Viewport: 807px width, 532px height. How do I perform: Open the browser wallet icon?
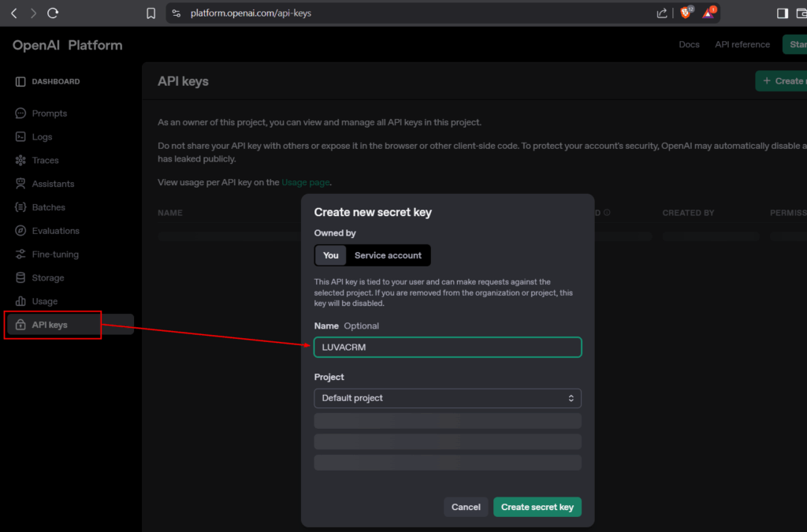pyautogui.click(x=801, y=13)
